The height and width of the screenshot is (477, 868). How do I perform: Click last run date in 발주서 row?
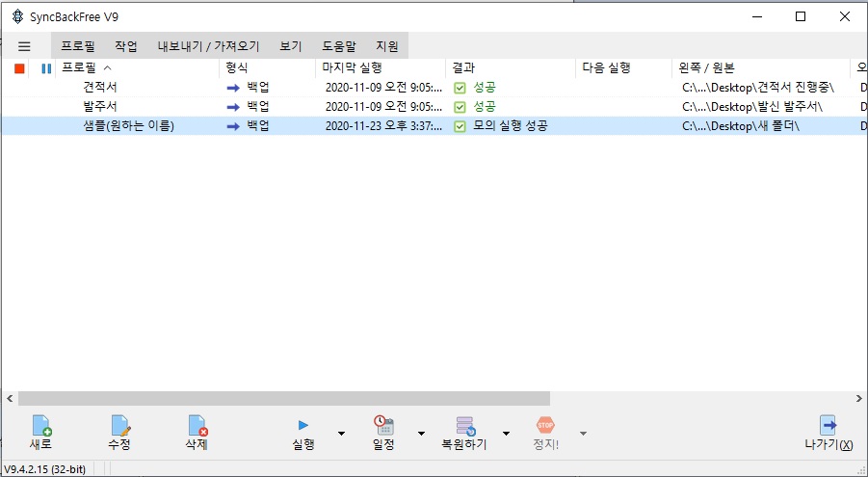(x=383, y=107)
